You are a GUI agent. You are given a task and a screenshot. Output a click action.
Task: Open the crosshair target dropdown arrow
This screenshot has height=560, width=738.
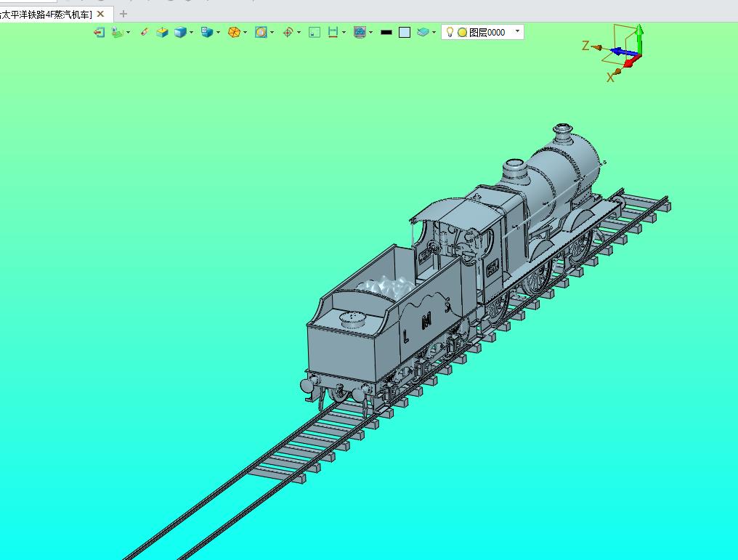pos(299,32)
